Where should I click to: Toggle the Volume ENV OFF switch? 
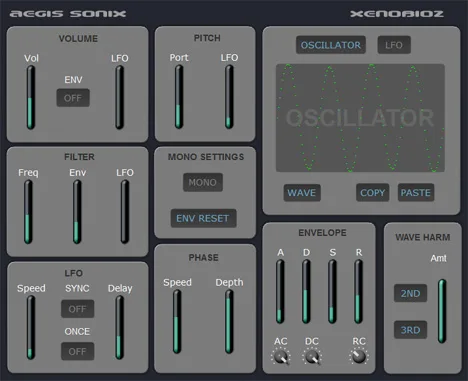(x=73, y=98)
